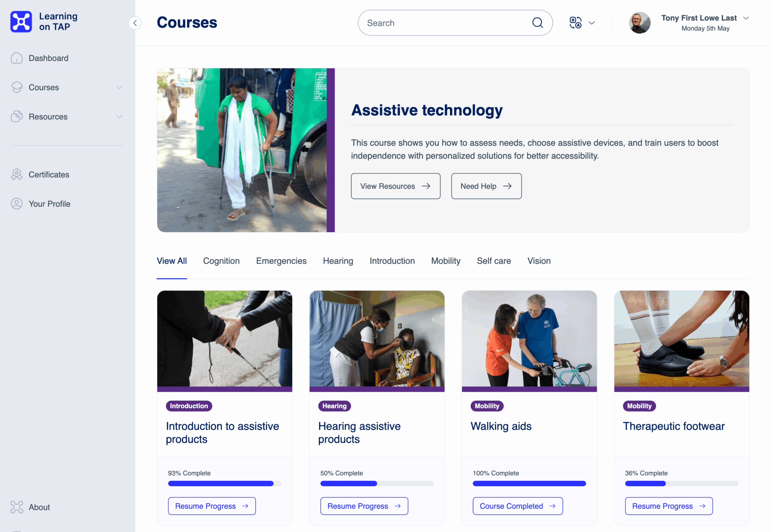Expand the Resources sidebar section
Viewport: 771px width, 532px height.
pyautogui.click(x=119, y=117)
